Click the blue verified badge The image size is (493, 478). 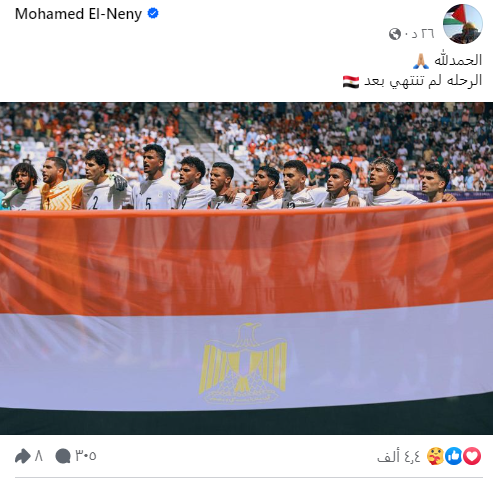pos(153,13)
